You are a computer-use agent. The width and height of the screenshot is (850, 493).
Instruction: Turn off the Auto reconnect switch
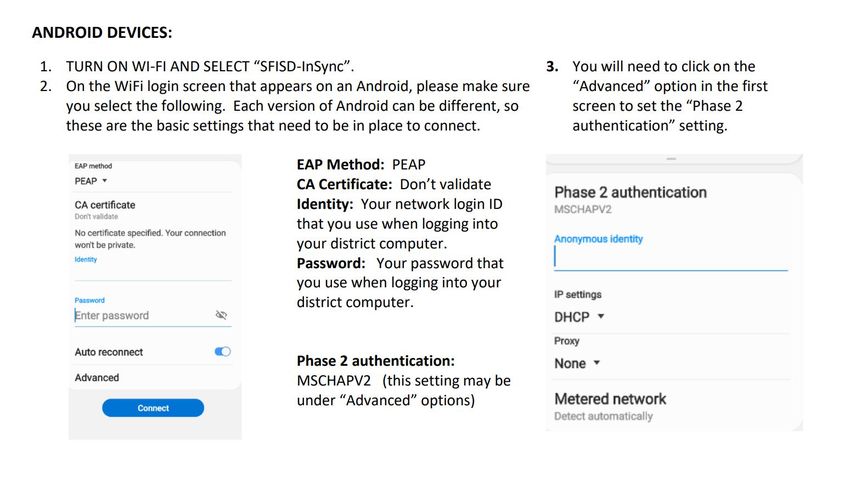click(223, 351)
